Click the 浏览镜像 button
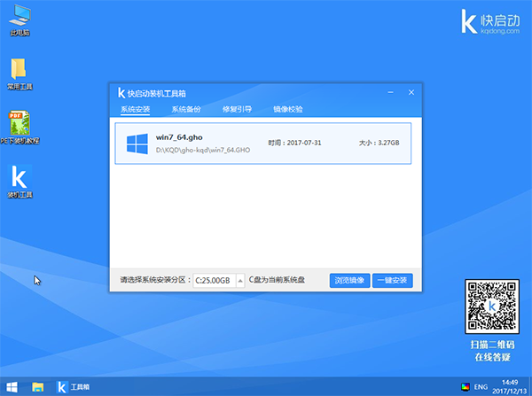 [349, 280]
